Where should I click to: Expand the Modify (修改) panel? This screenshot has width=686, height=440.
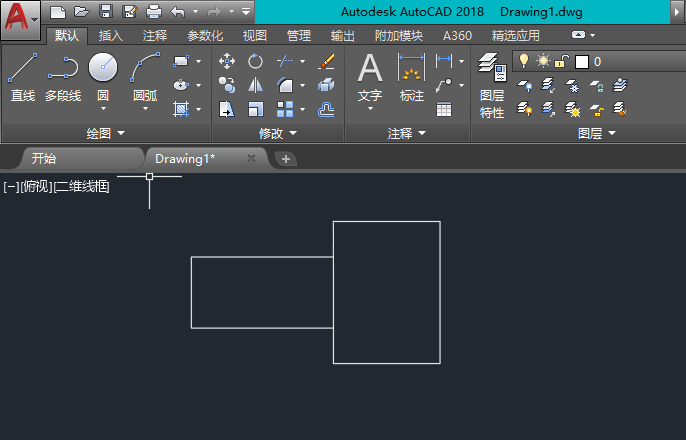pos(278,133)
